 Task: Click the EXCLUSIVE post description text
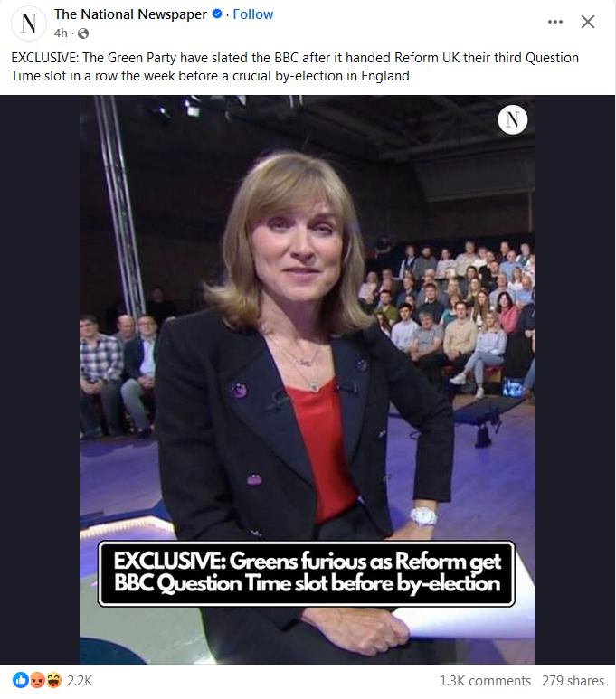pos(295,67)
